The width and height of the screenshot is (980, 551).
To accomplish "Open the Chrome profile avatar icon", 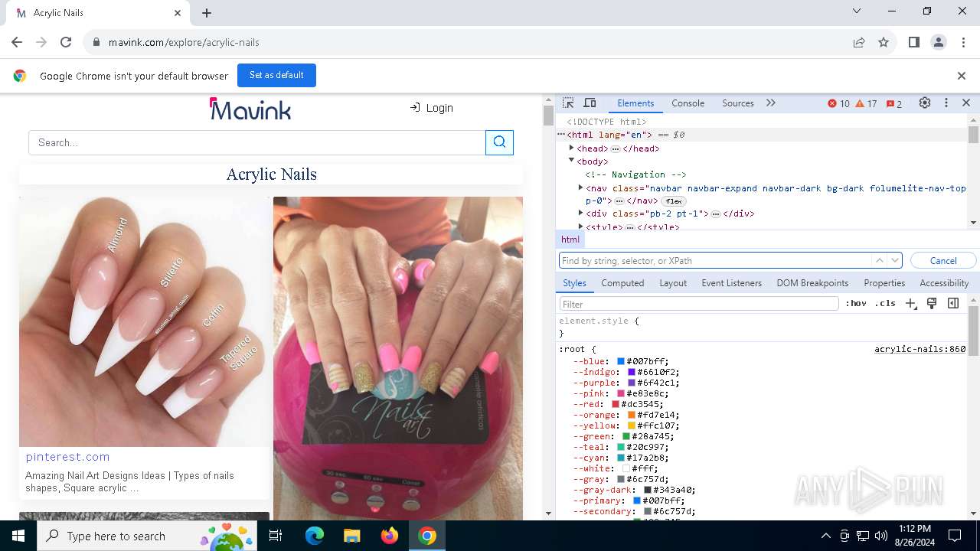I will (x=939, y=42).
